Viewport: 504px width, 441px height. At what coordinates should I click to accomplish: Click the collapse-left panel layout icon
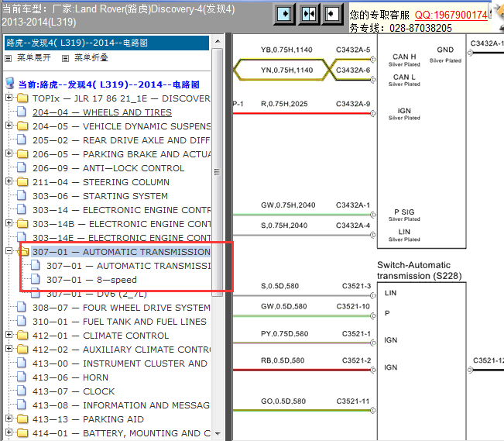tap(332, 14)
